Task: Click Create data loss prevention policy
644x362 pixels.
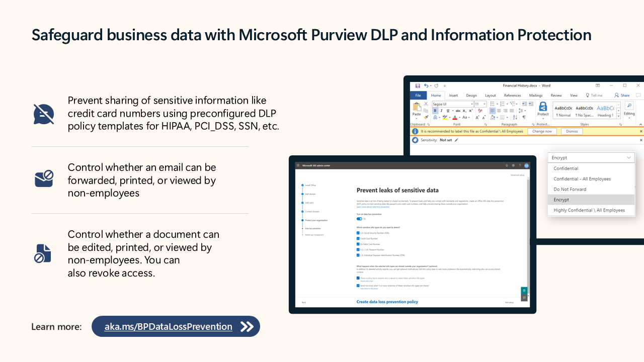Action: tap(387, 302)
